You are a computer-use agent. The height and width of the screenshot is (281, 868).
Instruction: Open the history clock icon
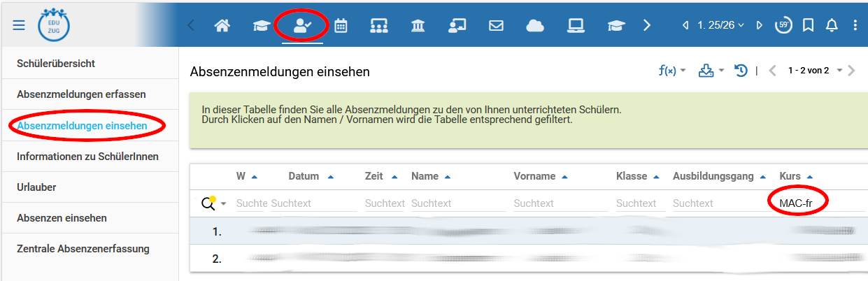(x=741, y=71)
